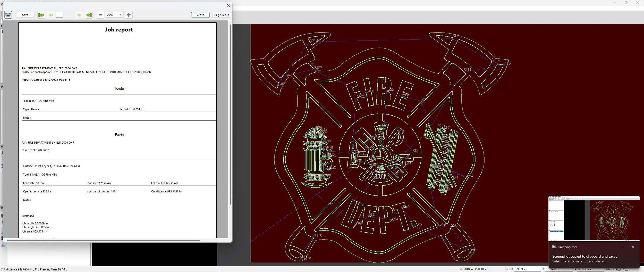Open the Snipping Tool screenshot thumbnail
Image resolution: width=644 pixels, height=272 pixels.
(x=594, y=218)
